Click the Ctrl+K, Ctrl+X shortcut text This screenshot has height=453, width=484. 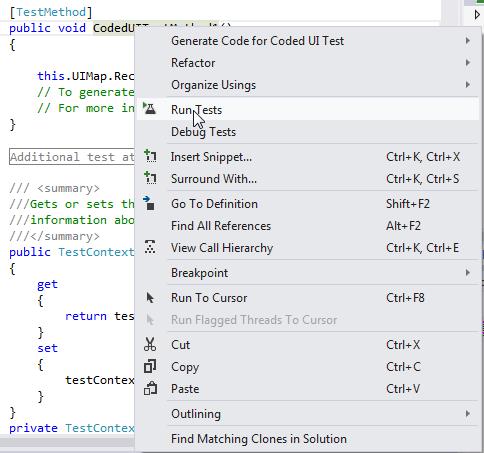point(423,156)
